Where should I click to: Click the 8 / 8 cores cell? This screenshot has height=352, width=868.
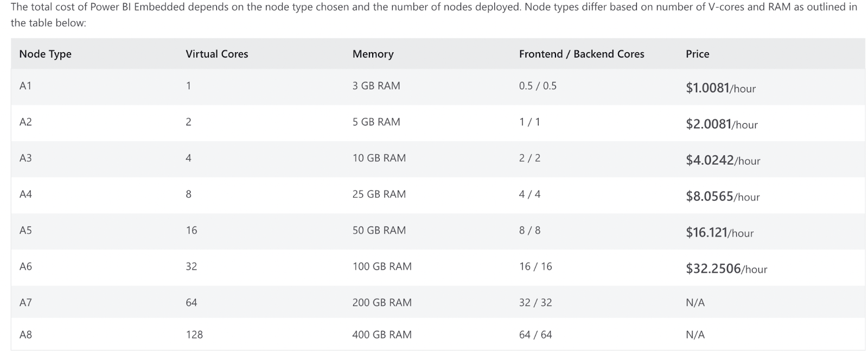coord(529,230)
